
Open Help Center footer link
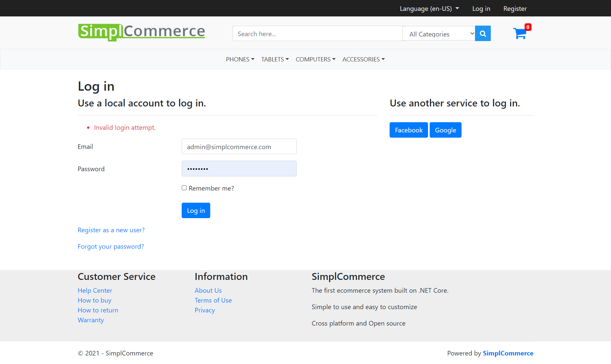pyautogui.click(x=95, y=291)
